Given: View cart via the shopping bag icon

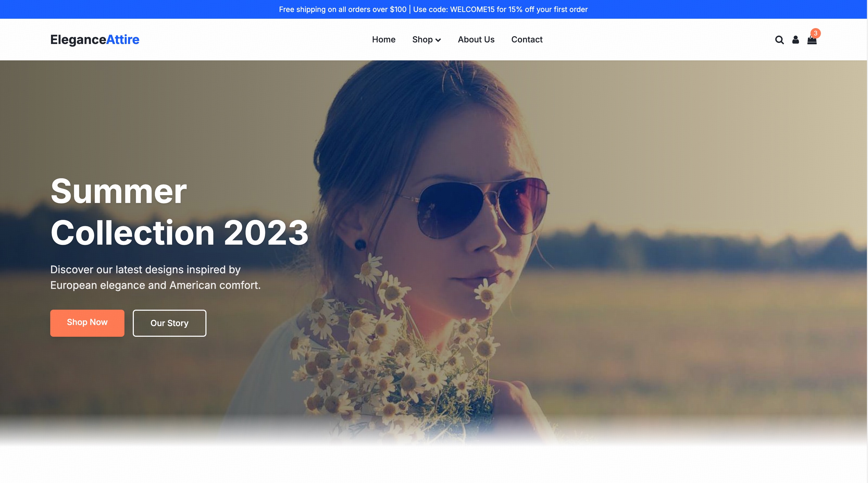Looking at the screenshot, I should click(812, 41).
